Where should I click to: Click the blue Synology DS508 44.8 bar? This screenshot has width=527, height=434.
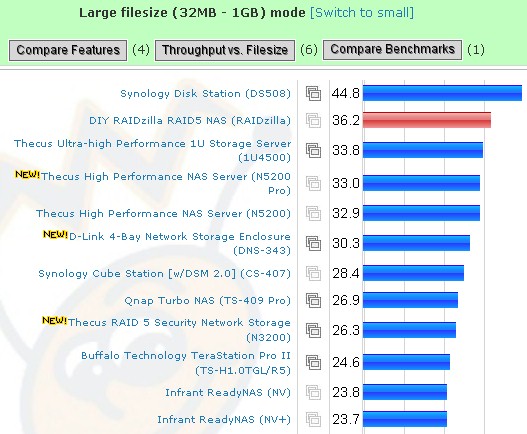tap(442, 93)
